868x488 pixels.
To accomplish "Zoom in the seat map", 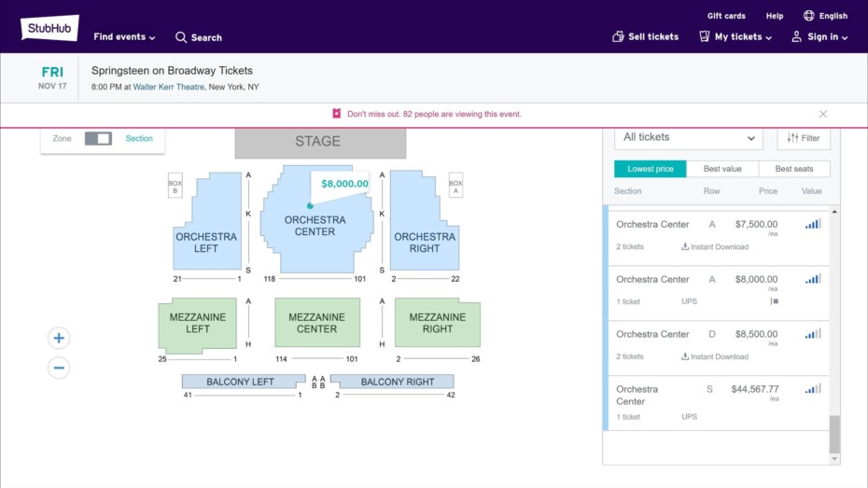I will pos(59,338).
